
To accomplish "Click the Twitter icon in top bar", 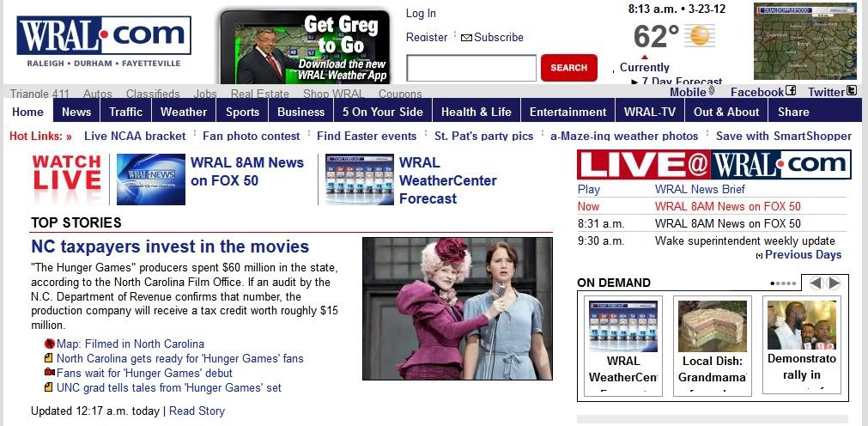I will [852, 91].
